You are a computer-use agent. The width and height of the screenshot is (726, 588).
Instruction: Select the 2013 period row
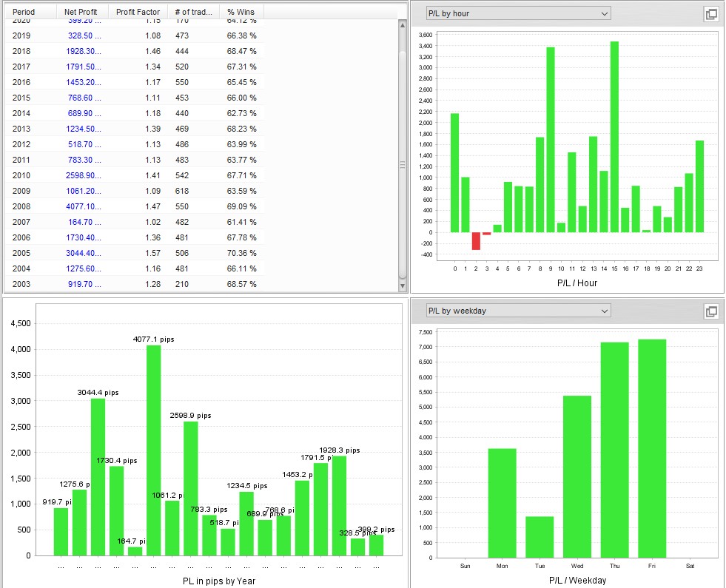[x=134, y=129]
